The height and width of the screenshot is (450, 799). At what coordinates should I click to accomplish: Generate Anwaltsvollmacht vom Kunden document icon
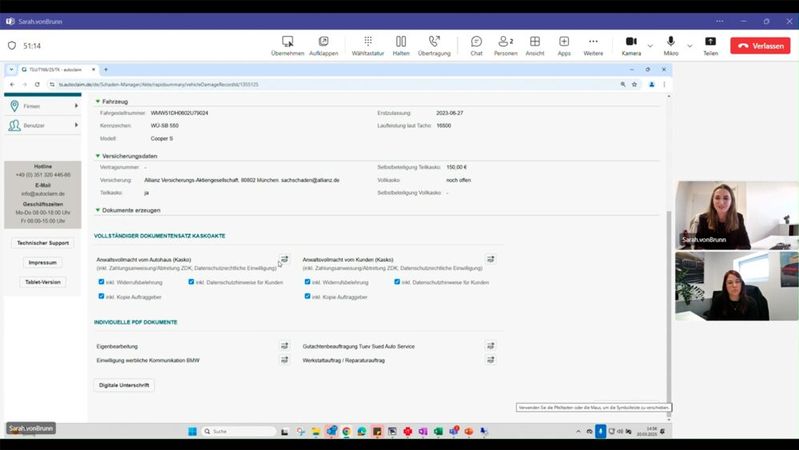pos(490,260)
